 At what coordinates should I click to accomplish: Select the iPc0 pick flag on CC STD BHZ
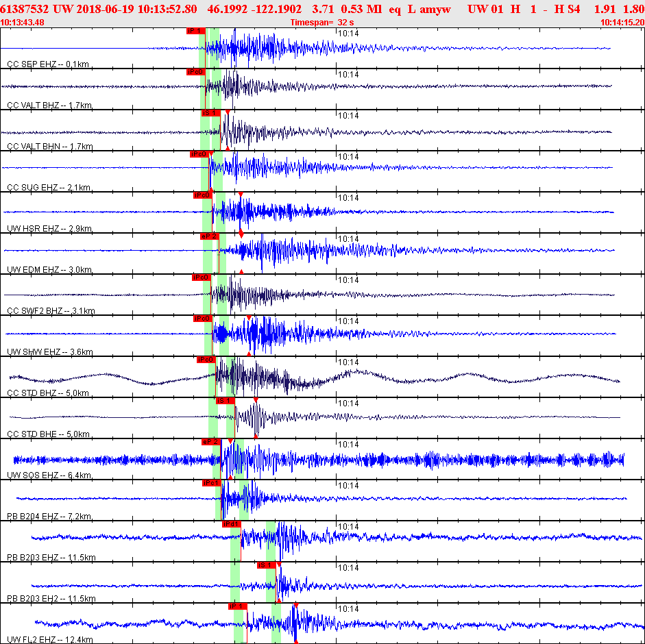(206, 360)
